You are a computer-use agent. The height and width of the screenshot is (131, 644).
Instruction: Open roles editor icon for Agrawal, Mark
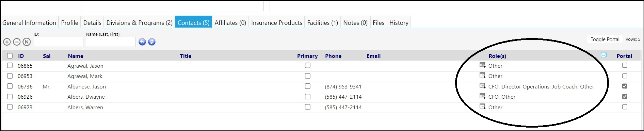pyautogui.click(x=482, y=75)
